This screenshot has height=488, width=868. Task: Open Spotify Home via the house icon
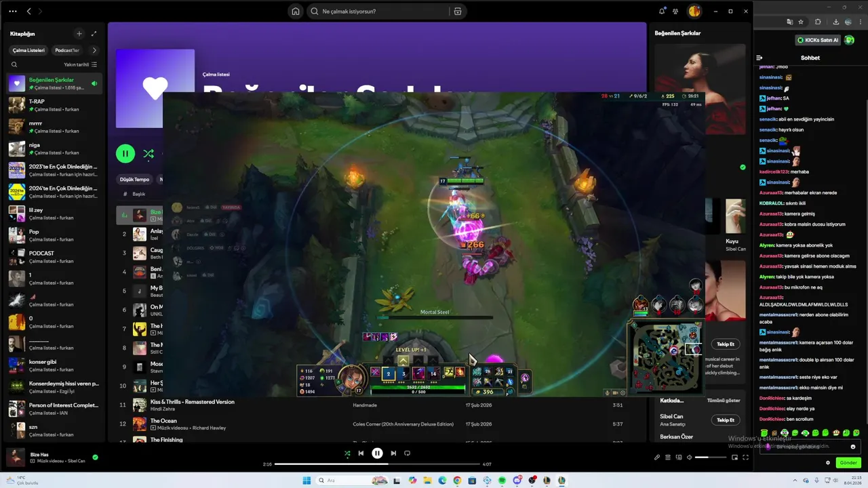(x=295, y=11)
